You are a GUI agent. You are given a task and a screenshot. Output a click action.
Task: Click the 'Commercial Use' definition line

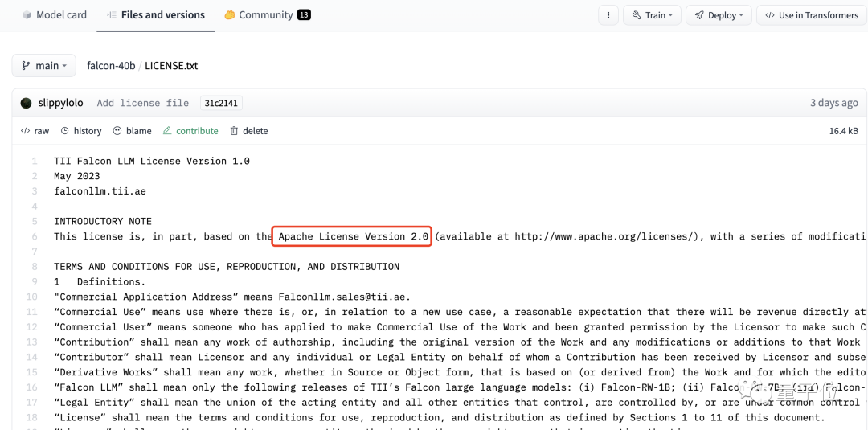[x=460, y=312]
